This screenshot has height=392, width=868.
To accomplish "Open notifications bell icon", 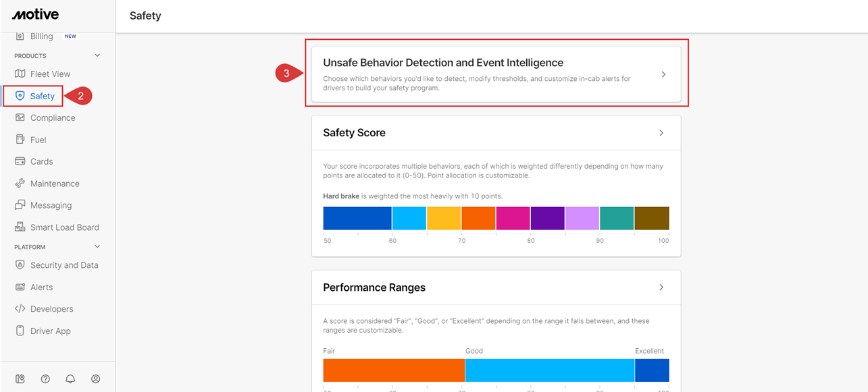I will coord(70,379).
